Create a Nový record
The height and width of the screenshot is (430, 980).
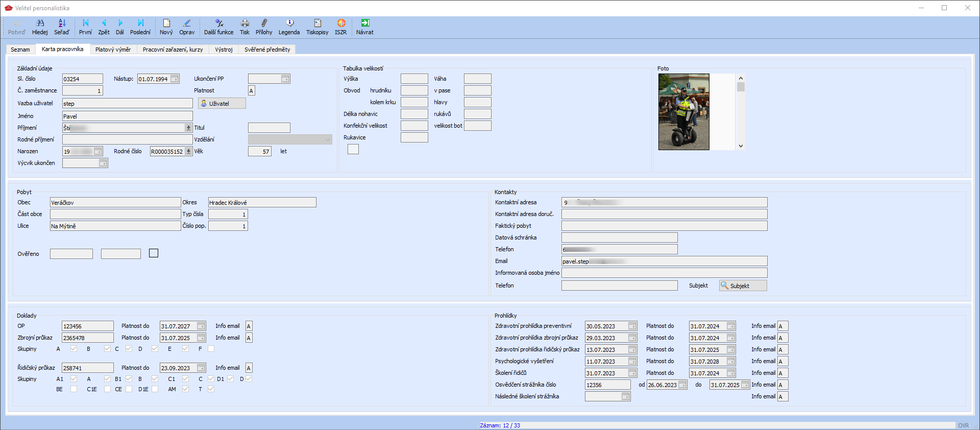pyautogui.click(x=166, y=27)
